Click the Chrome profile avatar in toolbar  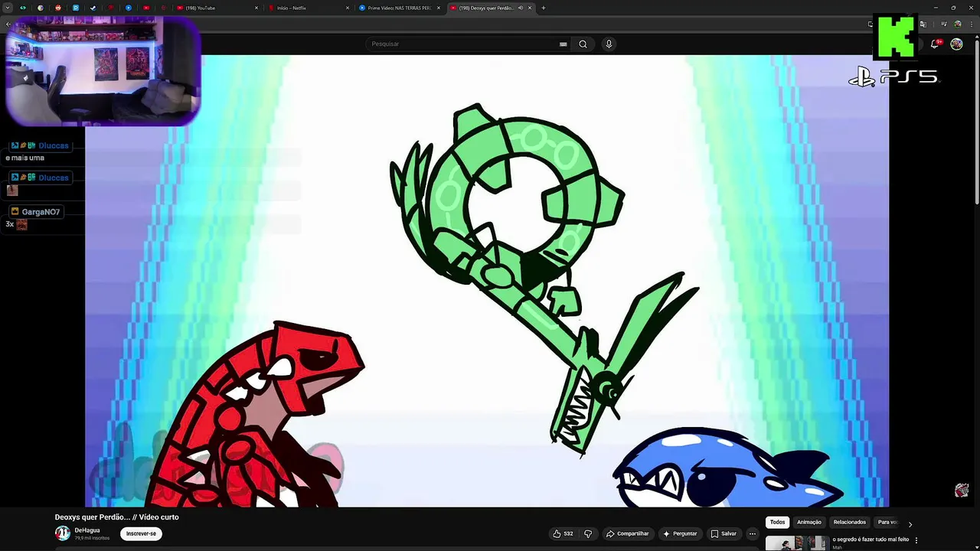pos(959,24)
